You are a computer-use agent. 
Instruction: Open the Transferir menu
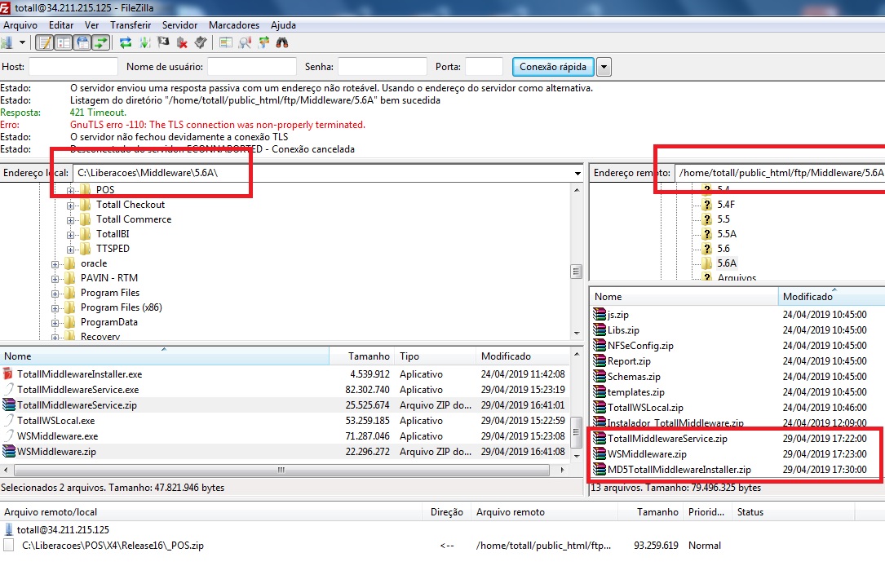coord(131,24)
